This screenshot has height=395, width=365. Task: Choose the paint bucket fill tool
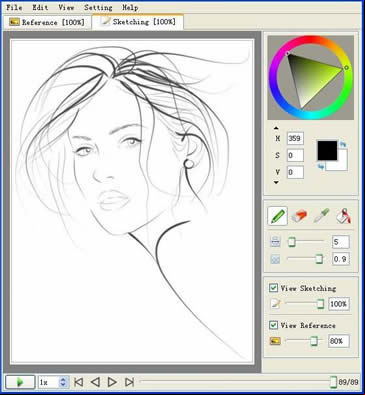click(343, 216)
